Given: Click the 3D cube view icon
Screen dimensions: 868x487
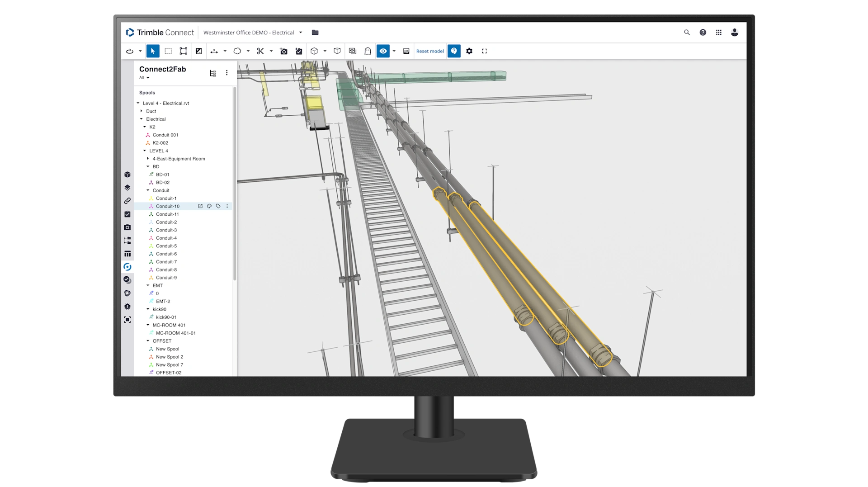Looking at the screenshot, I should [314, 51].
